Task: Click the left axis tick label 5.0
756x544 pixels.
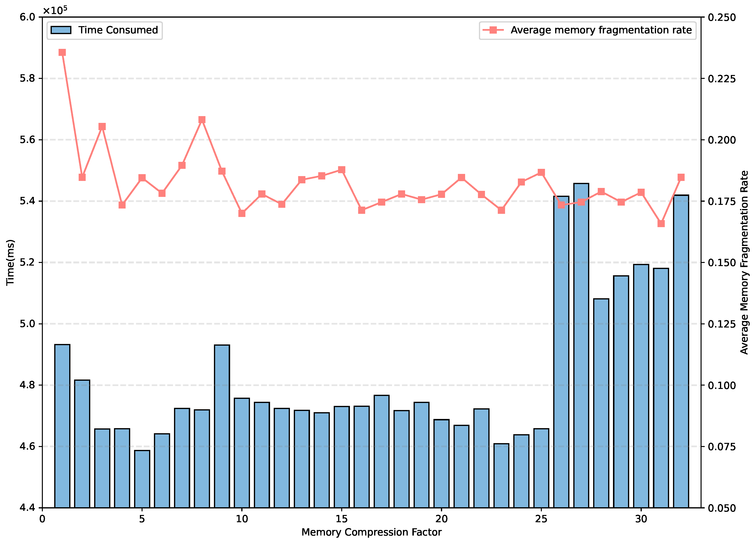Action: pyautogui.click(x=27, y=324)
